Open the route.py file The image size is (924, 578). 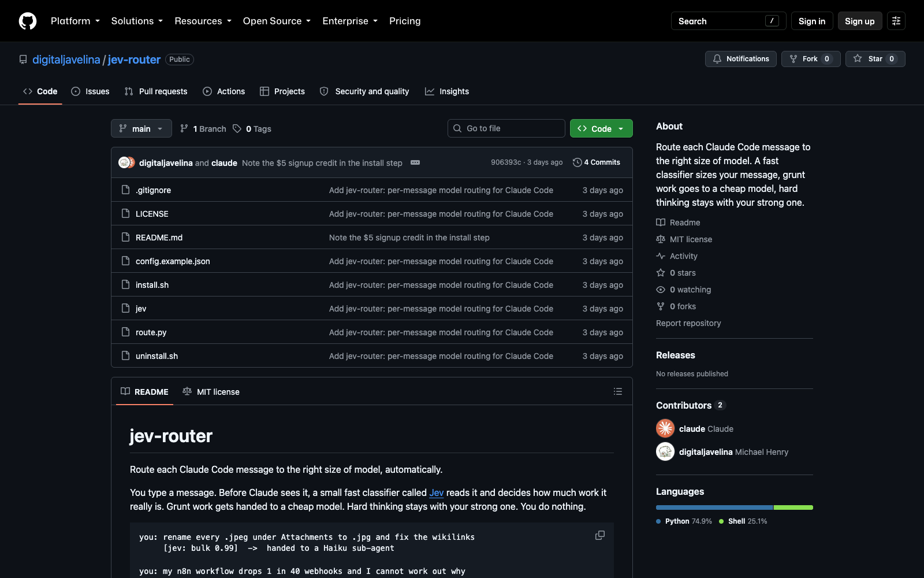[151, 332]
